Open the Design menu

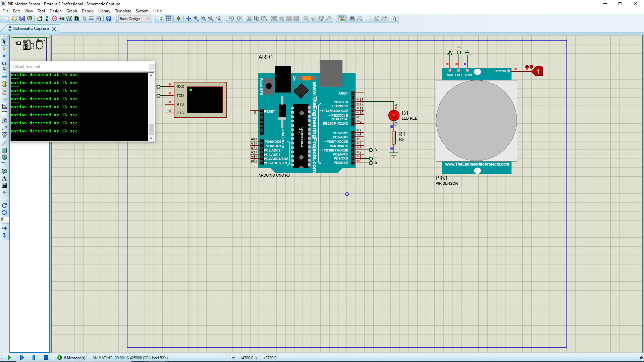[56, 11]
